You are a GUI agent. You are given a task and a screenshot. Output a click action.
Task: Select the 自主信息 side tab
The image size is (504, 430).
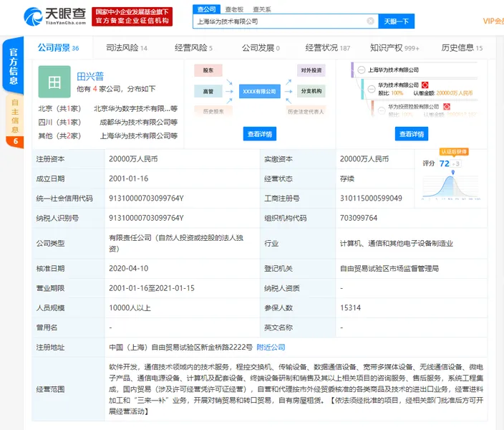pyautogui.click(x=15, y=120)
